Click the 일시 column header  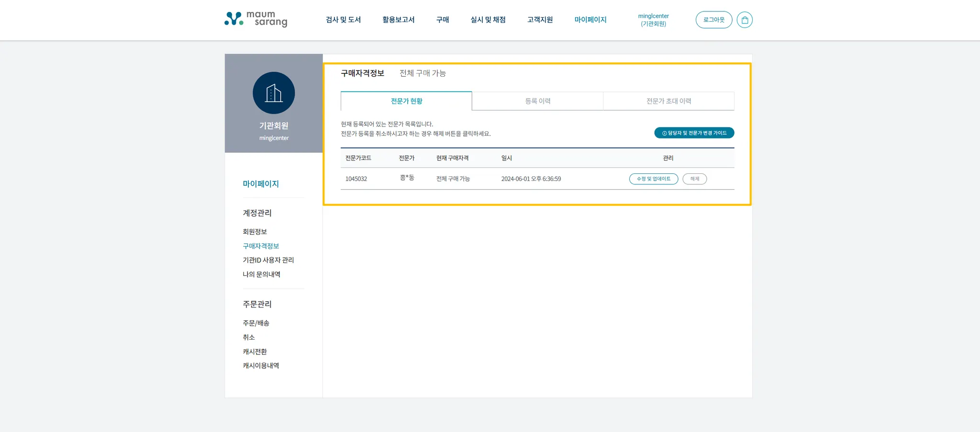click(506, 158)
